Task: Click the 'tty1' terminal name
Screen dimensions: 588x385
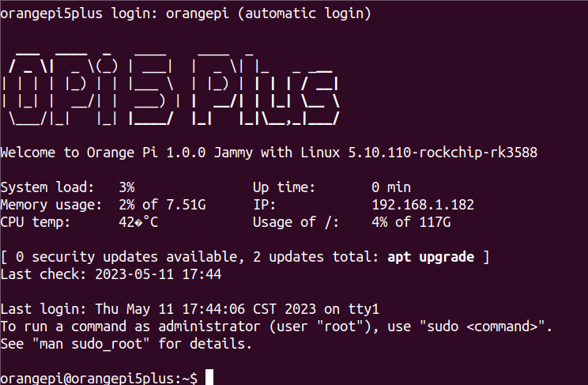Action: click(364, 310)
